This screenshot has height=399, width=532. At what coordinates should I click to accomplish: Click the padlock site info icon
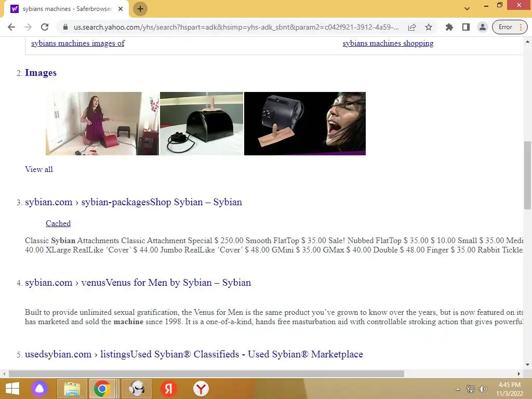click(65, 27)
